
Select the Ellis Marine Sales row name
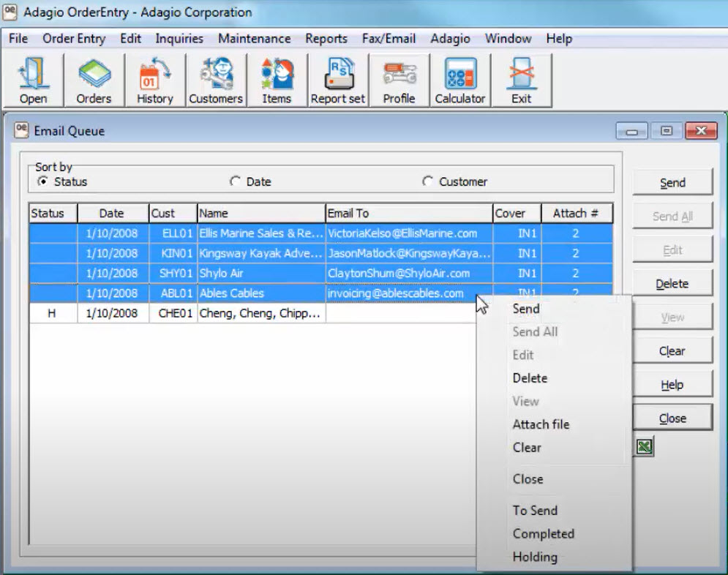261,233
